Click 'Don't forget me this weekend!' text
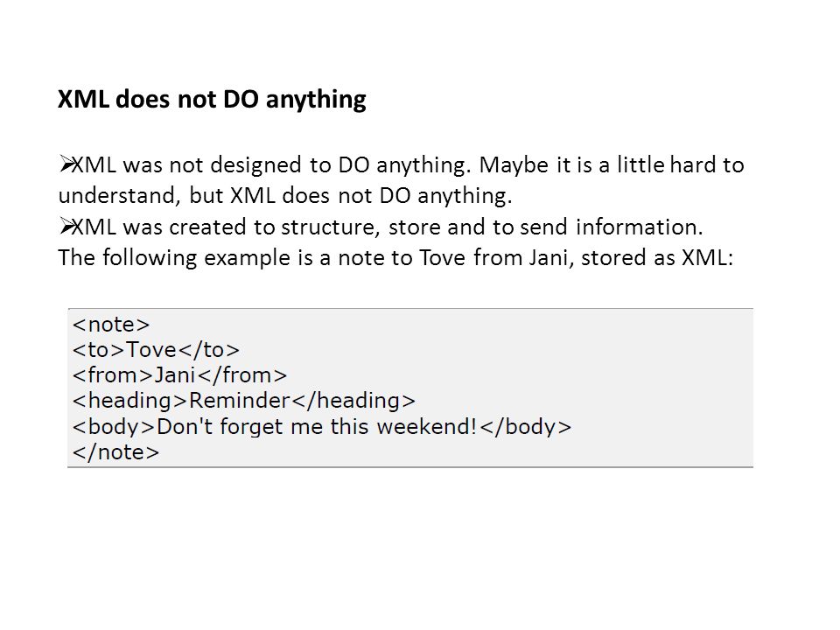Image resolution: width=840 pixels, height=630 pixels. (x=317, y=427)
